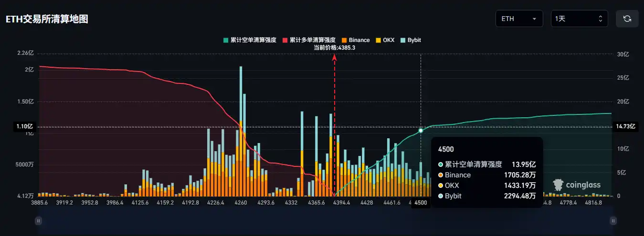
Task: Click the ETH交易所清算地图 title
Action: [x=47, y=20]
